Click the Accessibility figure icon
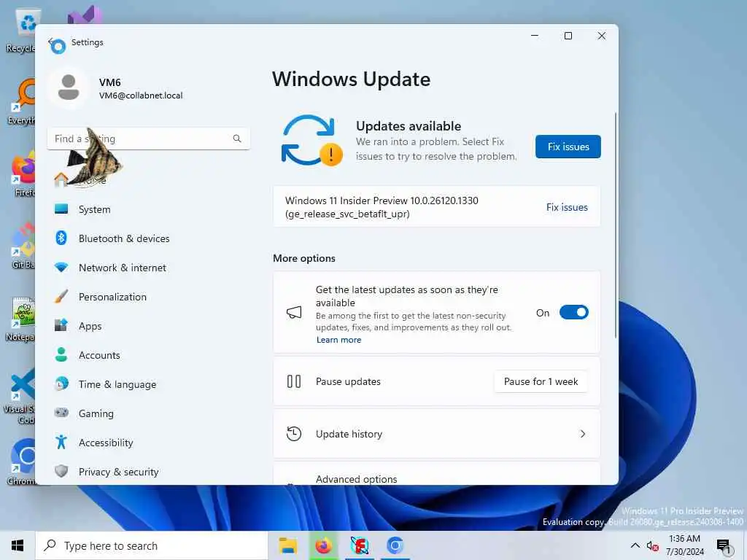 [x=61, y=442]
